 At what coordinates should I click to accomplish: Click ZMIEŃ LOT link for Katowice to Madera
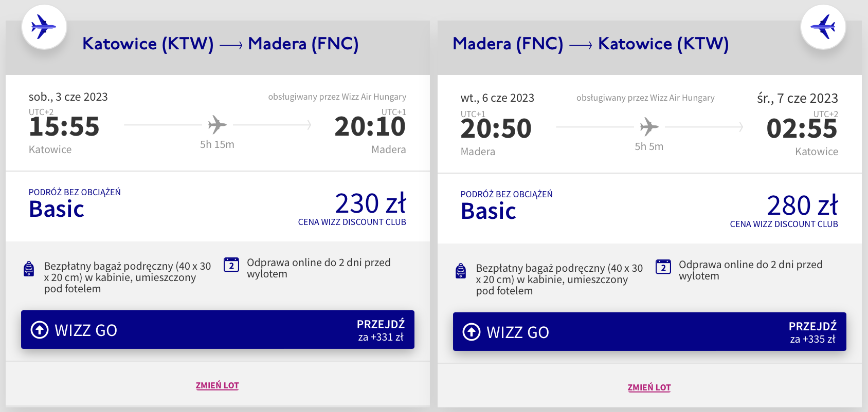tap(217, 385)
